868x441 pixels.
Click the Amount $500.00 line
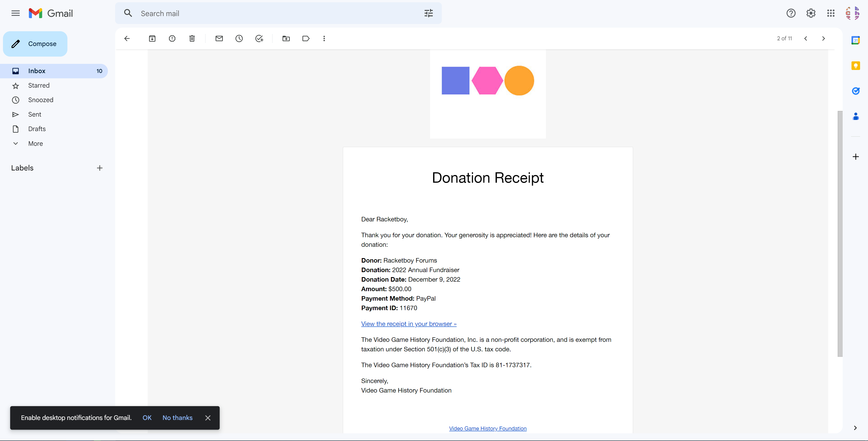click(x=386, y=289)
